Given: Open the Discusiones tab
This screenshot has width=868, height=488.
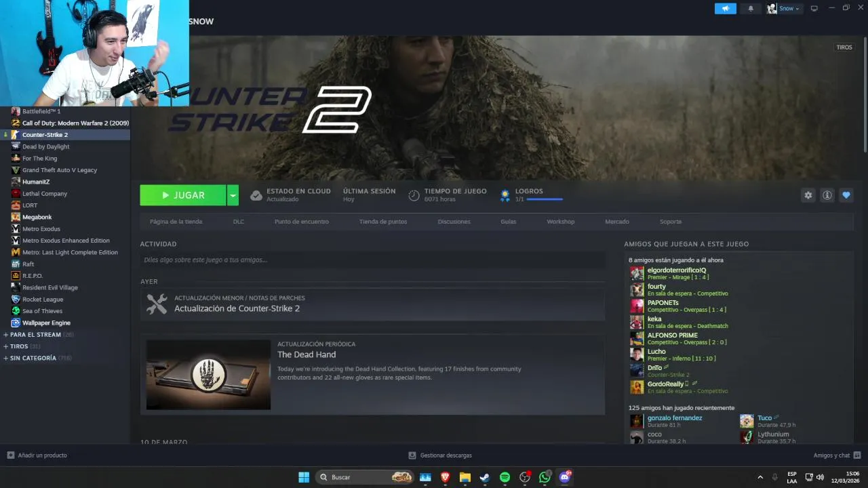Looking at the screenshot, I should (x=454, y=222).
